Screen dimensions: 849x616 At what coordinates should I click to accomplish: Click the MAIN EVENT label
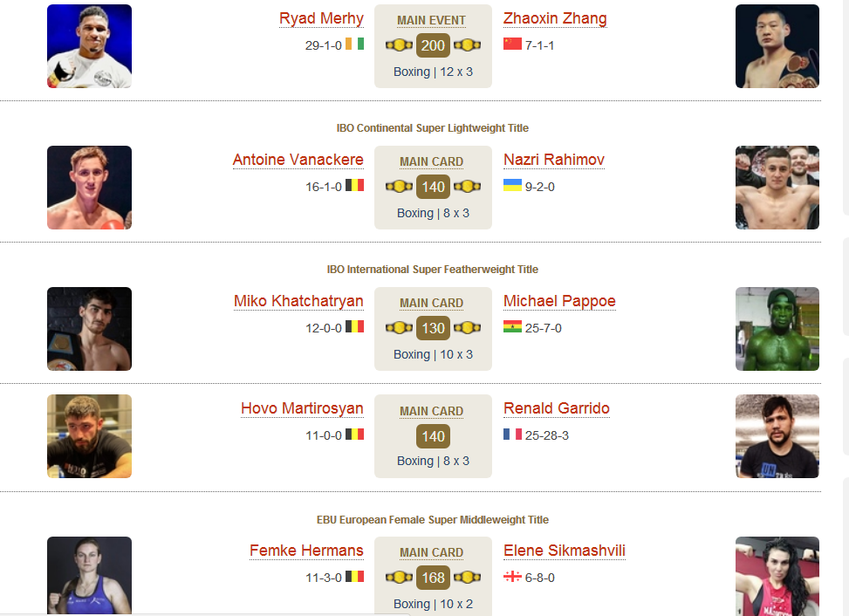pyautogui.click(x=432, y=21)
